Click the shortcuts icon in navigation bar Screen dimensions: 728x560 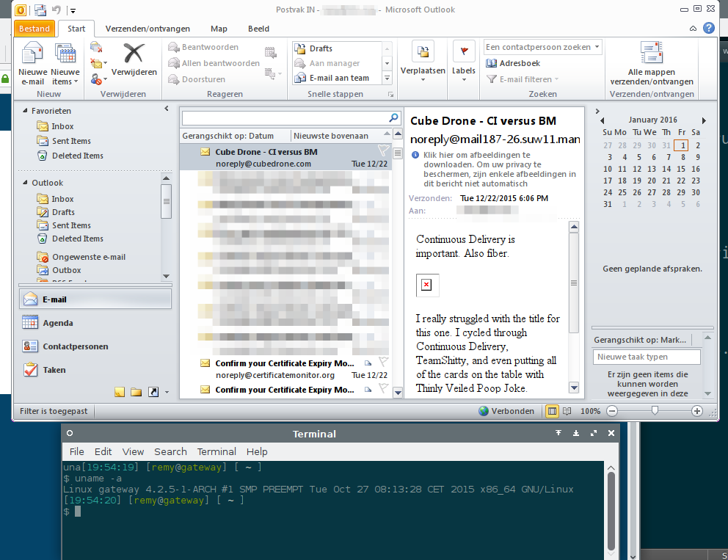click(x=153, y=392)
